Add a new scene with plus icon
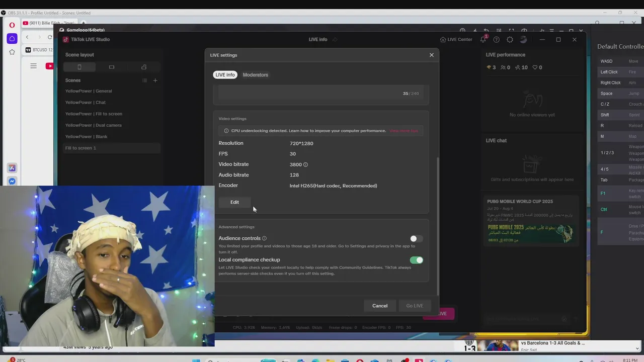Screen dimensions: 644x362 click(x=155, y=80)
